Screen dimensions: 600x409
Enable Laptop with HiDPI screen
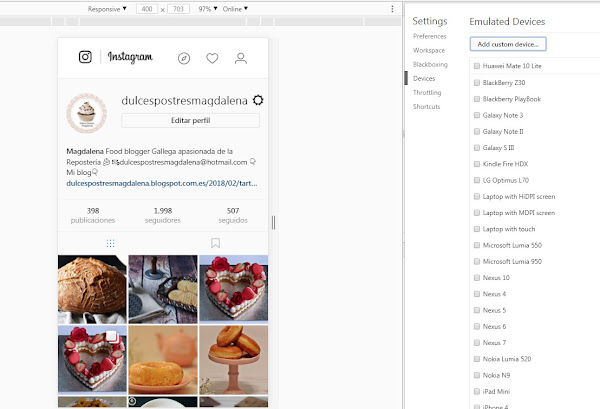coord(477,197)
